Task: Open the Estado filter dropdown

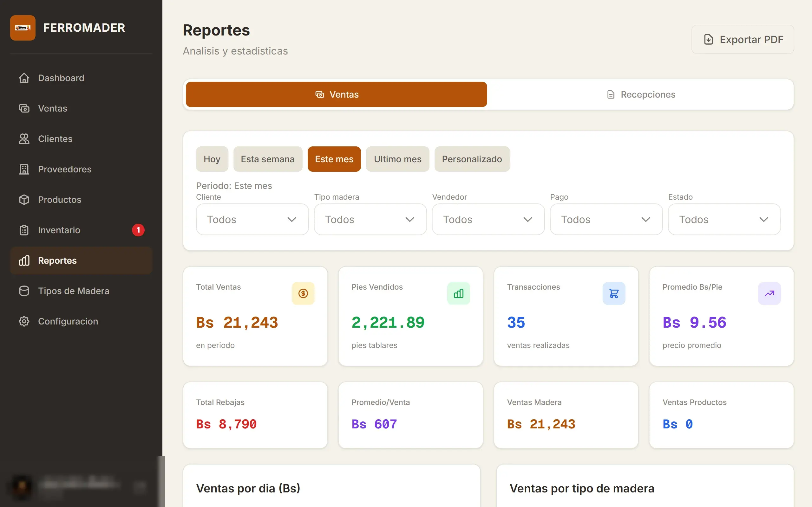Action: 724,219
